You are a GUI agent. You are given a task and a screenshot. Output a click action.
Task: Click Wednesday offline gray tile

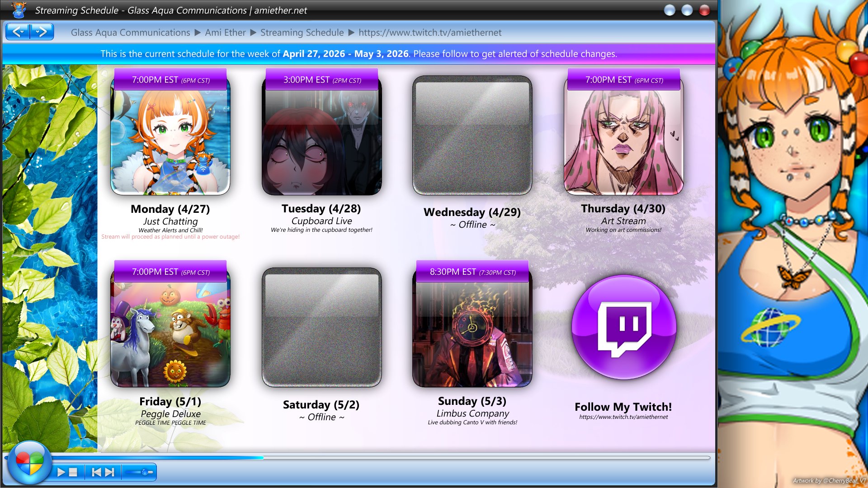[472, 135]
